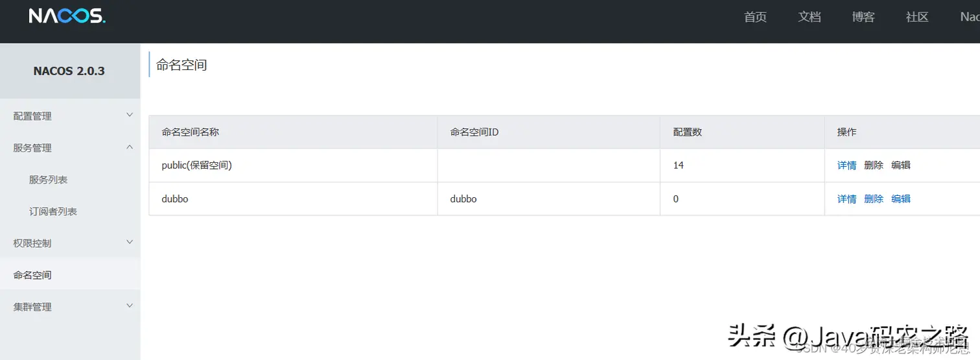Click the 操作 column header

coord(902,132)
